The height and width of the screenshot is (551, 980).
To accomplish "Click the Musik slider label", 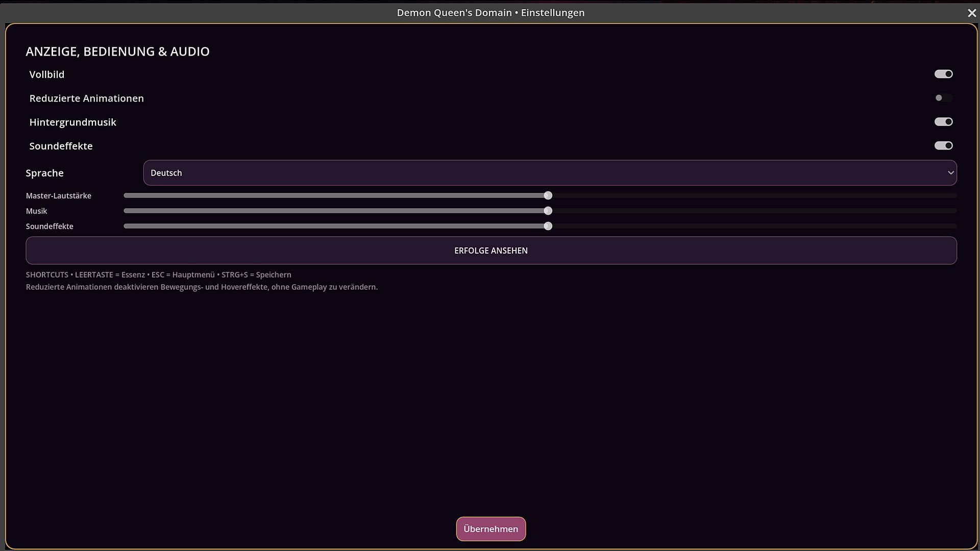I will [x=36, y=211].
